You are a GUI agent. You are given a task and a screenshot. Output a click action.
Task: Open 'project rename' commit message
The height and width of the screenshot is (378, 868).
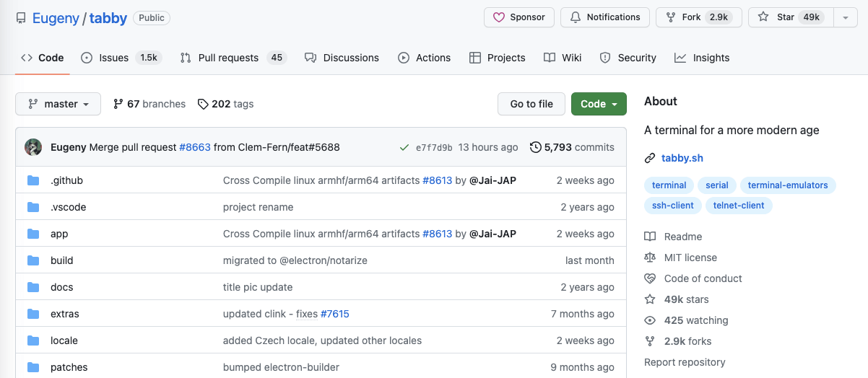click(x=258, y=207)
